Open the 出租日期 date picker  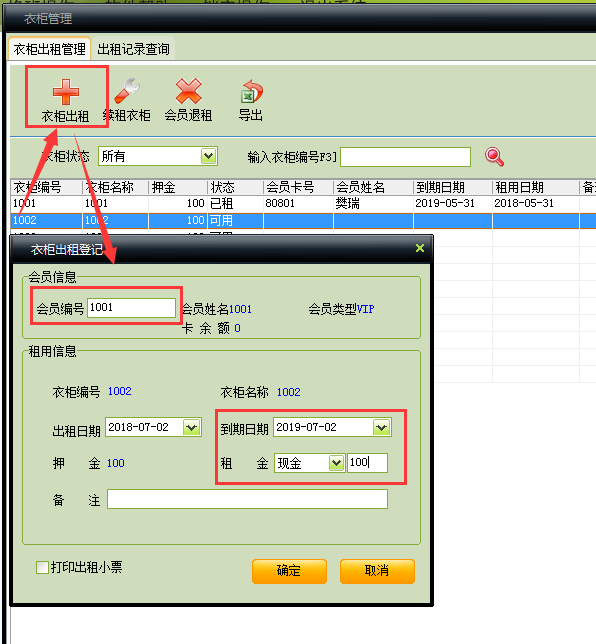(x=191, y=428)
